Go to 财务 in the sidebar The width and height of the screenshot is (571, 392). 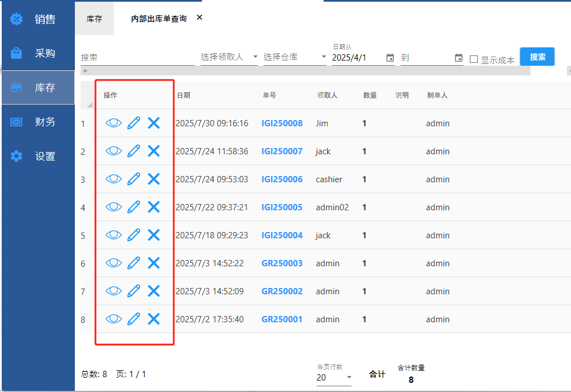click(38, 122)
